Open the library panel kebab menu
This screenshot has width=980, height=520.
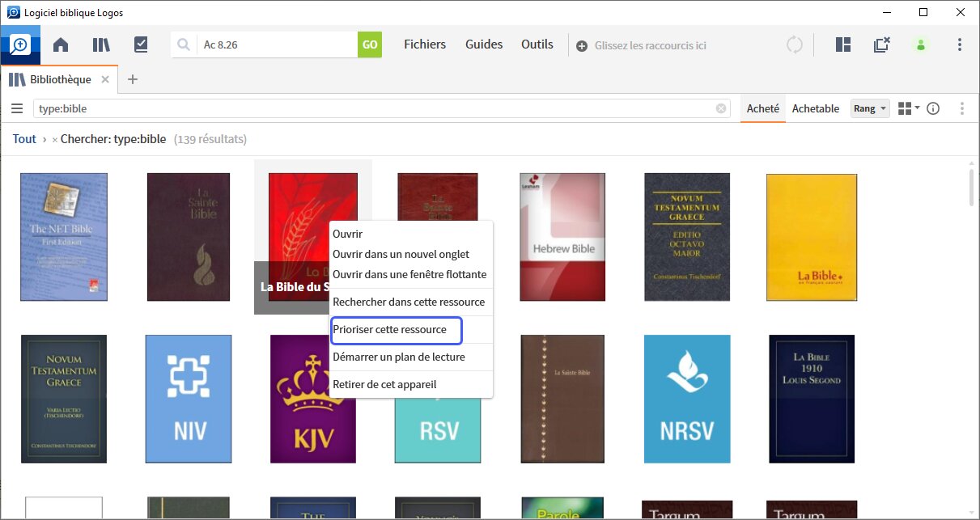(x=962, y=108)
